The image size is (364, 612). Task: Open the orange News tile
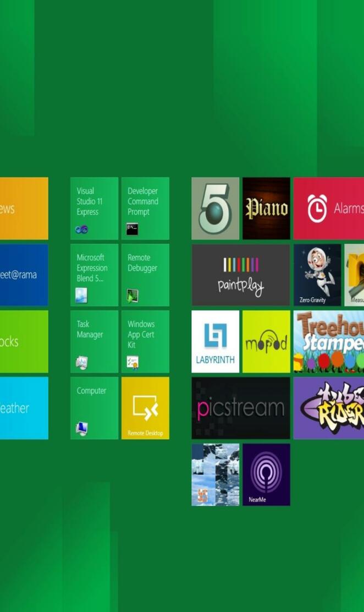[x=24, y=209]
